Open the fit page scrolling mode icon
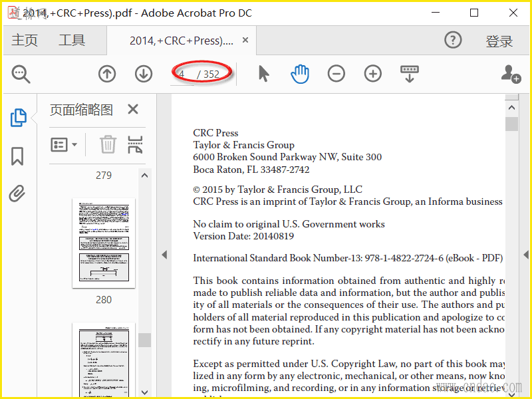 pos(410,74)
